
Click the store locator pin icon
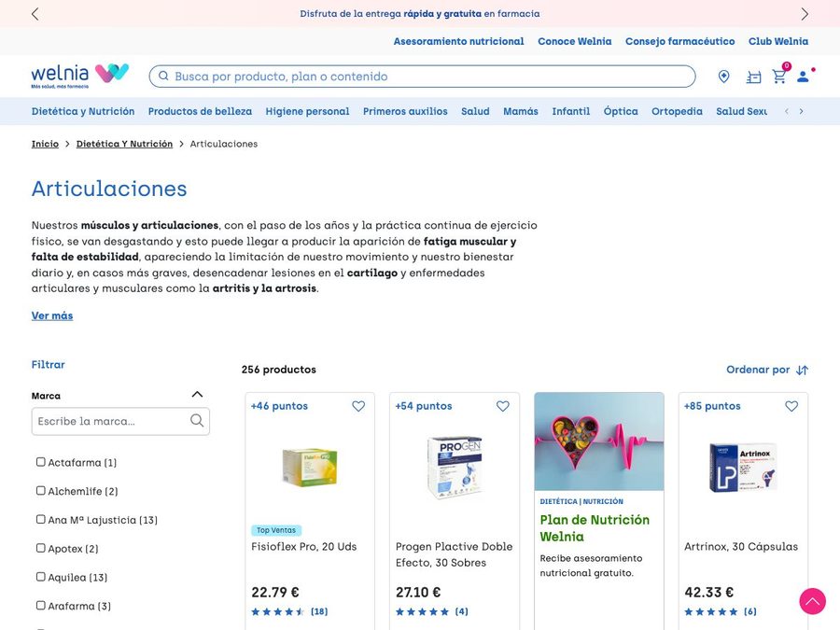[x=723, y=77]
